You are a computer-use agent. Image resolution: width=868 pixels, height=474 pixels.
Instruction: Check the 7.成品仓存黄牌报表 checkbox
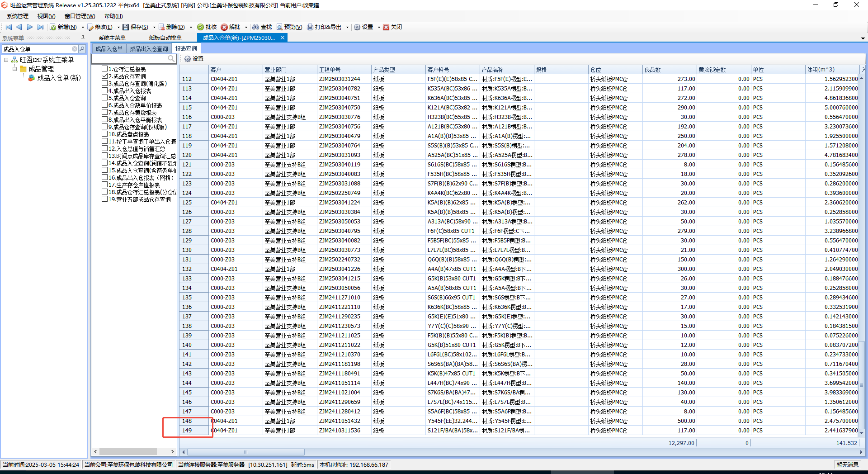click(x=105, y=112)
